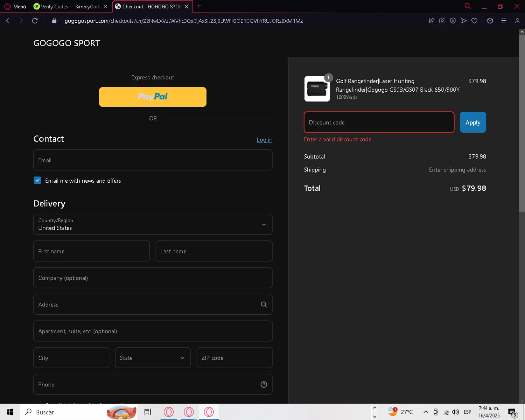
Task: Click the 'Enter a valid discount code' message
Action: point(337,139)
